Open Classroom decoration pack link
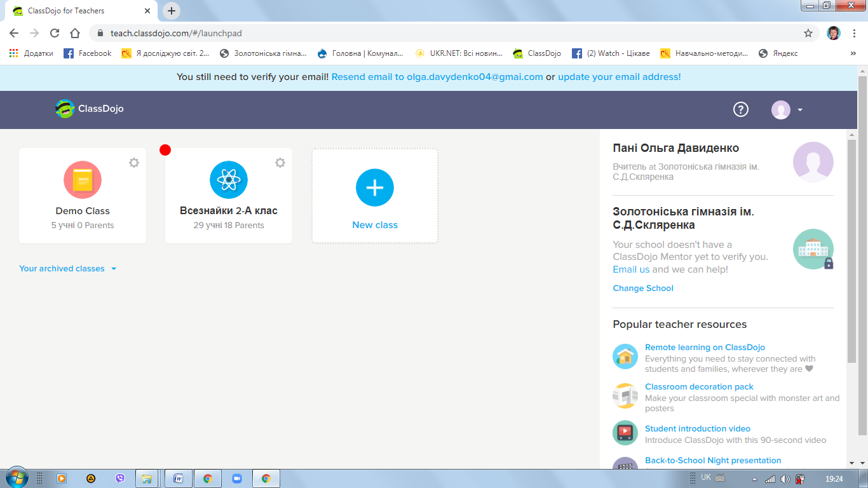 [699, 387]
